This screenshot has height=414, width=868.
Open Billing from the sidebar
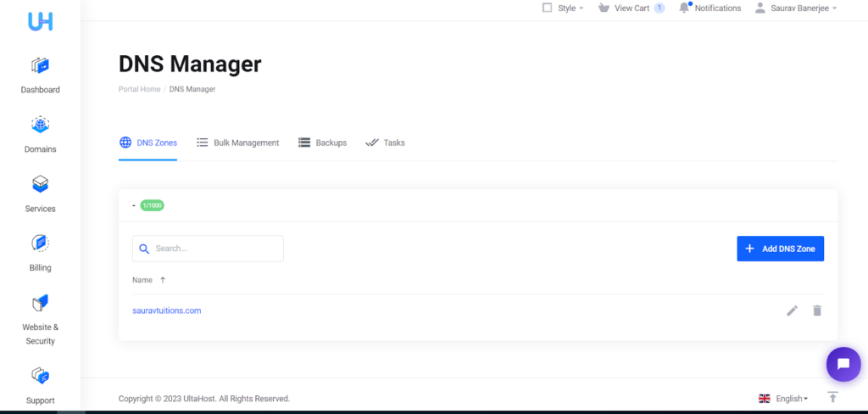[40, 243]
